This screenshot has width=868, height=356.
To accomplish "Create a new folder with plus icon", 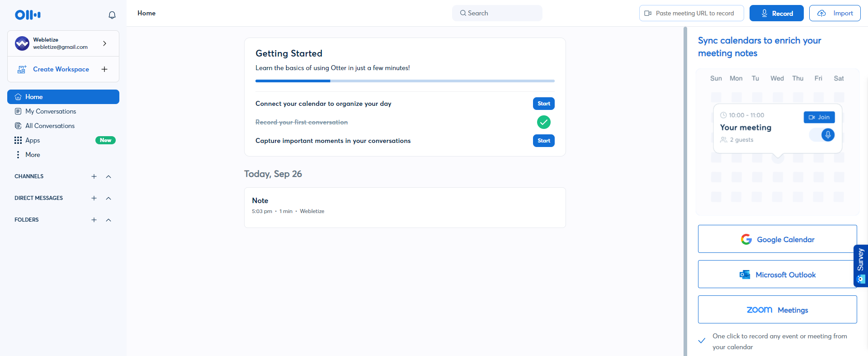I will [x=94, y=220].
